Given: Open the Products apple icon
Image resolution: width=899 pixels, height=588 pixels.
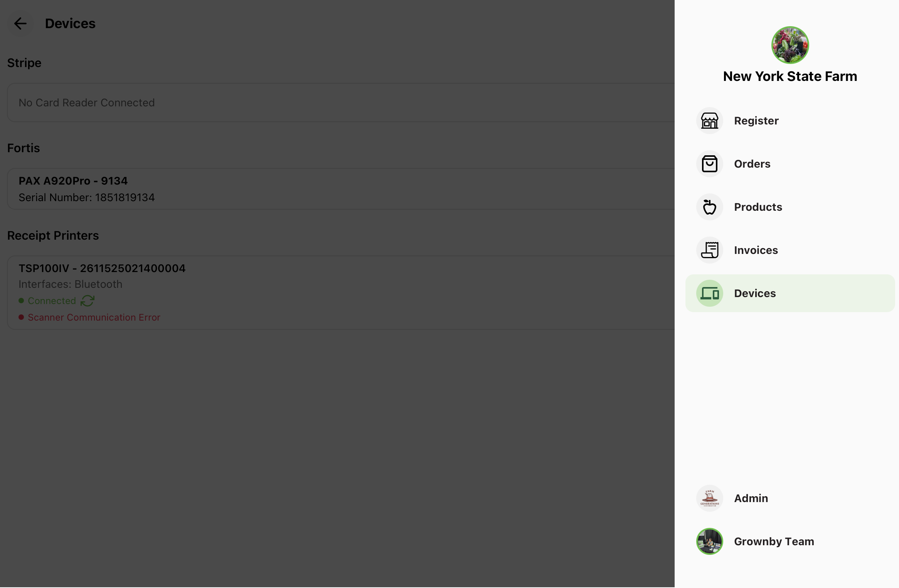Looking at the screenshot, I should click(x=709, y=207).
